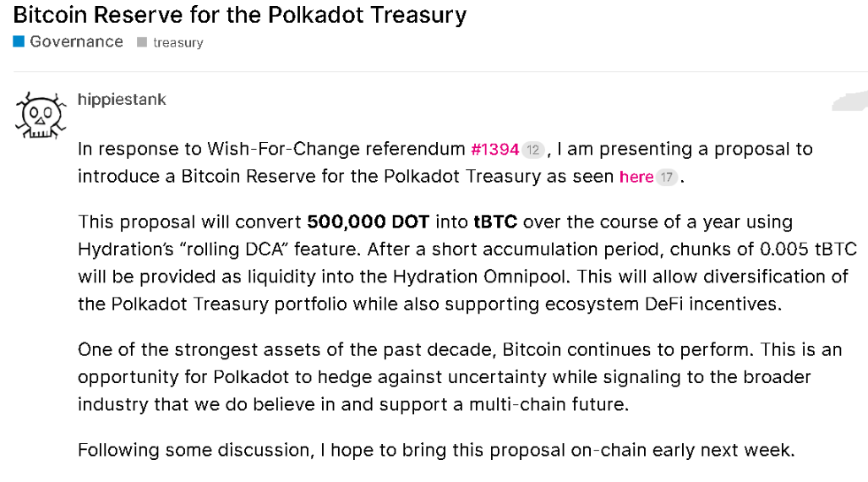The height and width of the screenshot is (482, 868).
Task: Click the sentence Following some discussion
Action: (x=436, y=450)
